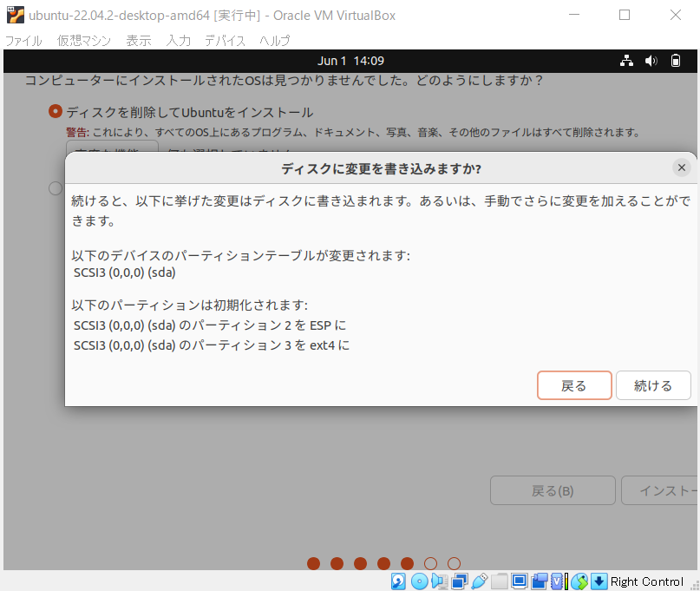Click the display status icon in the status bar
Screen dimensions: 700x591
click(x=520, y=581)
